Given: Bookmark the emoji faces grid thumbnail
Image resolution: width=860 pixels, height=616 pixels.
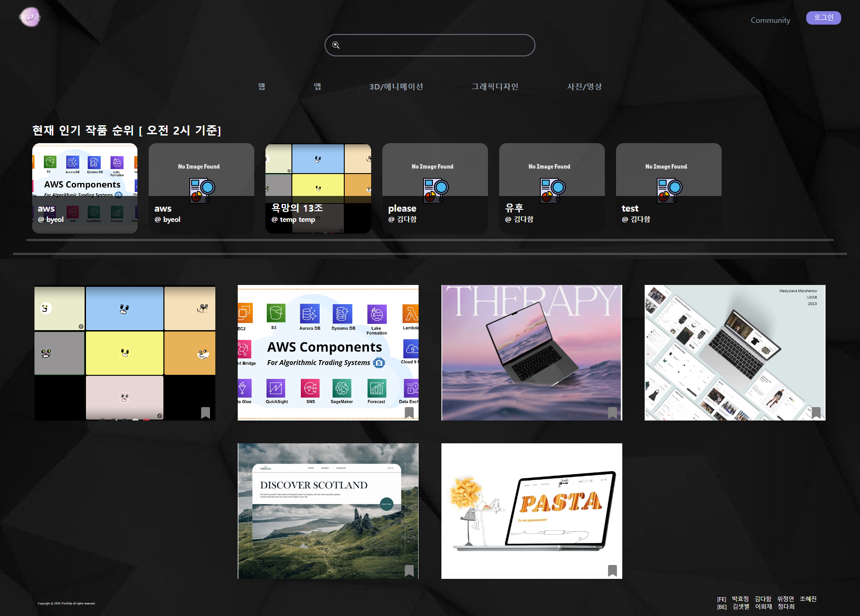Looking at the screenshot, I should click(x=205, y=412).
